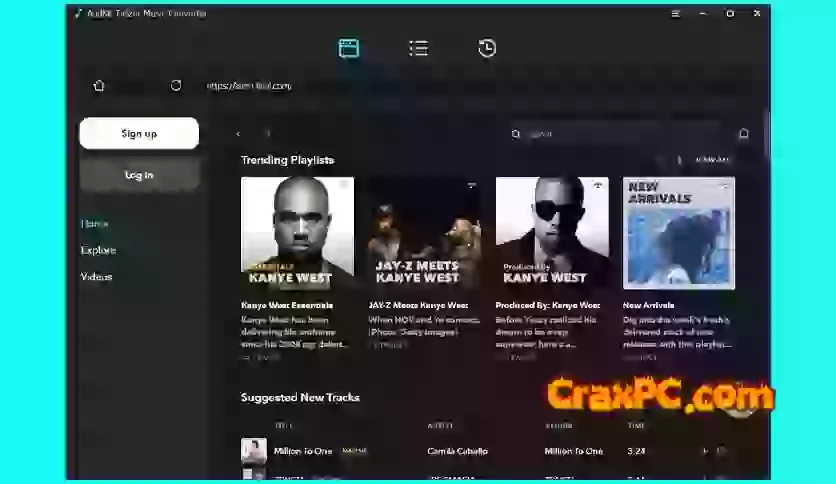Open the Produced By Kanye West playlist cover
This screenshot has width=836, height=484.
552,233
